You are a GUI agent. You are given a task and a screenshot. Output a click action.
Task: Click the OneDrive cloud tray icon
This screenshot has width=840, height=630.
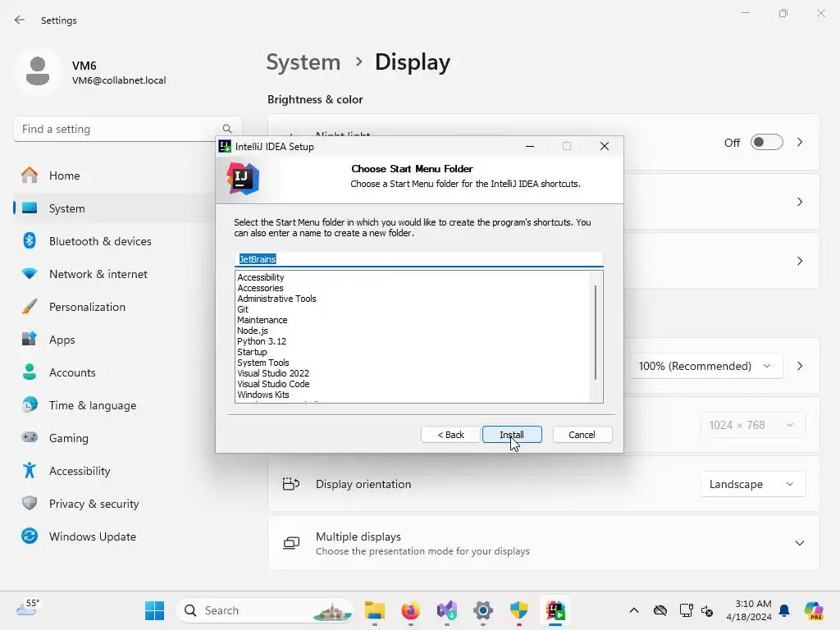point(660,610)
